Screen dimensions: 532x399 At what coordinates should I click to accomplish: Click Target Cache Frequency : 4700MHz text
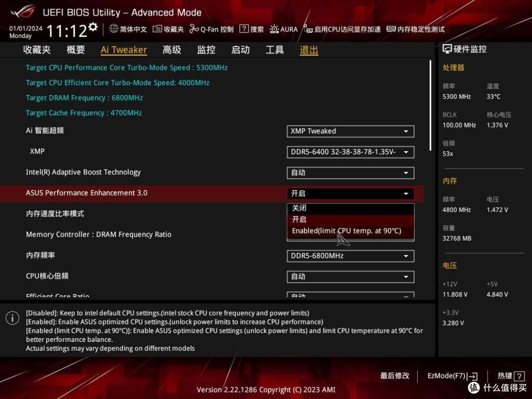84,113
